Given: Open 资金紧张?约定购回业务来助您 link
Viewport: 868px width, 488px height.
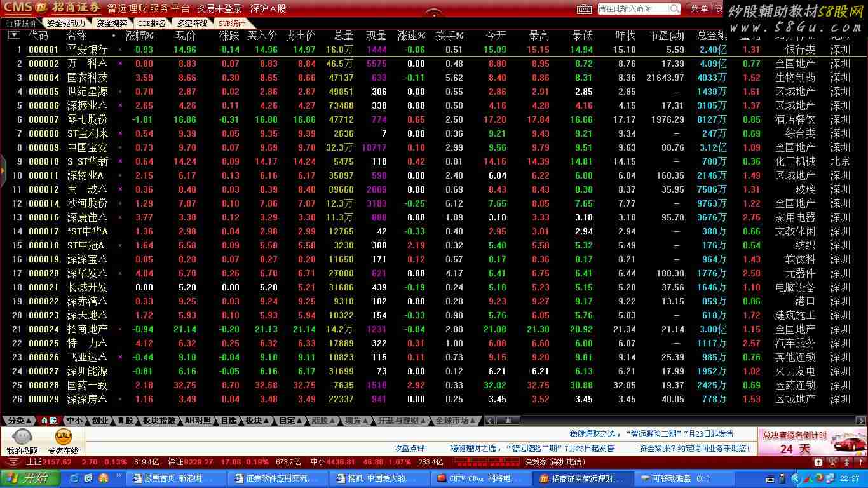Looking at the screenshot, I should click(x=695, y=448).
